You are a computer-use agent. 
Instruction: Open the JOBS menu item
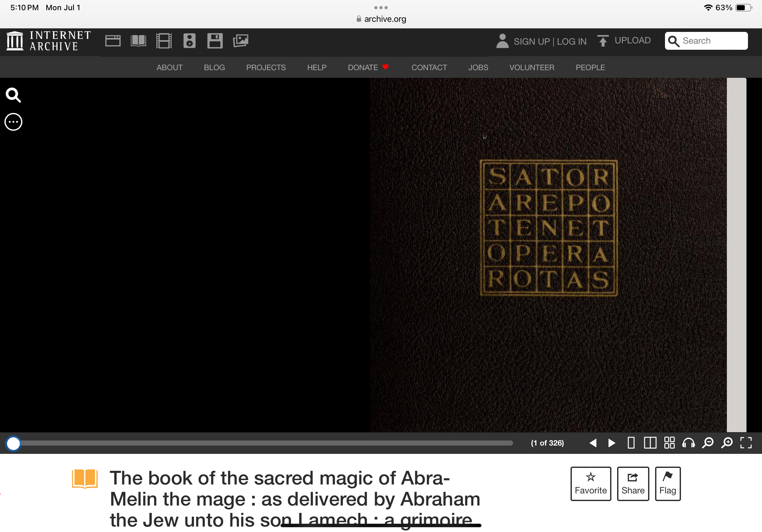coord(478,67)
